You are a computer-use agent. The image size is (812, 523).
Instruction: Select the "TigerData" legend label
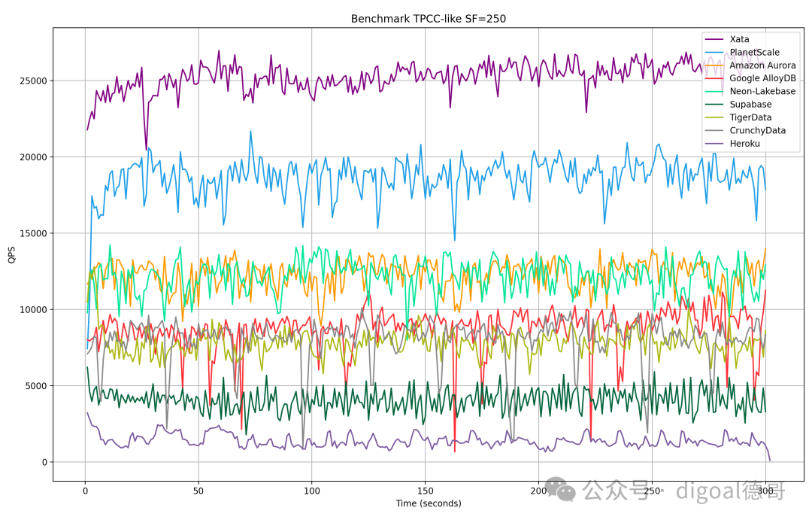click(x=750, y=117)
